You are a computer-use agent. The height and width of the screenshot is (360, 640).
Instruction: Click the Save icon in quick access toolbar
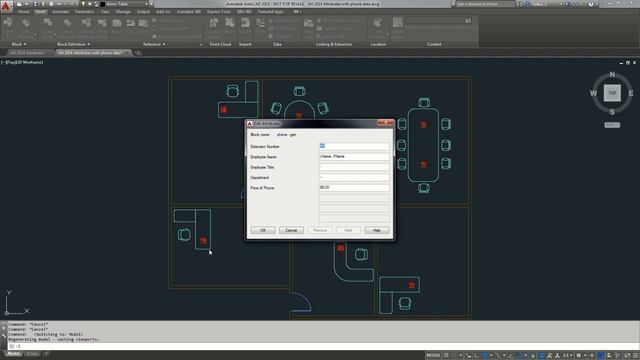pyautogui.click(x=36, y=4)
